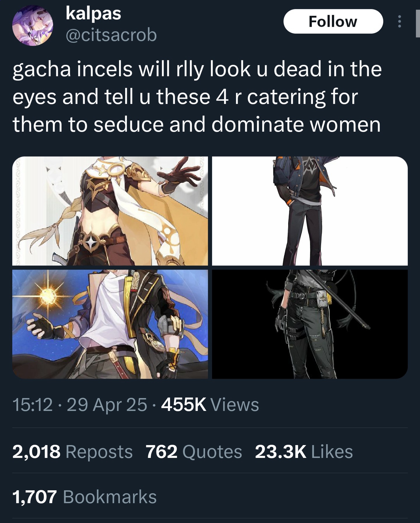The height and width of the screenshot is (523, 420).
Task: Open the three-dot more options menu
Action: (400, 22)
